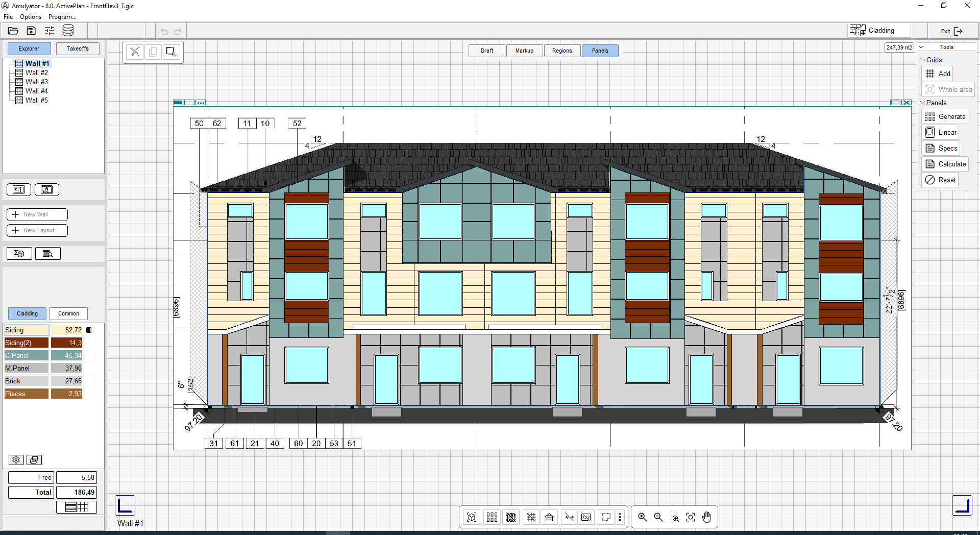This screenshot has height=535, width=980.
Task: Collapse the Panels section
Action: pos(923,103)
